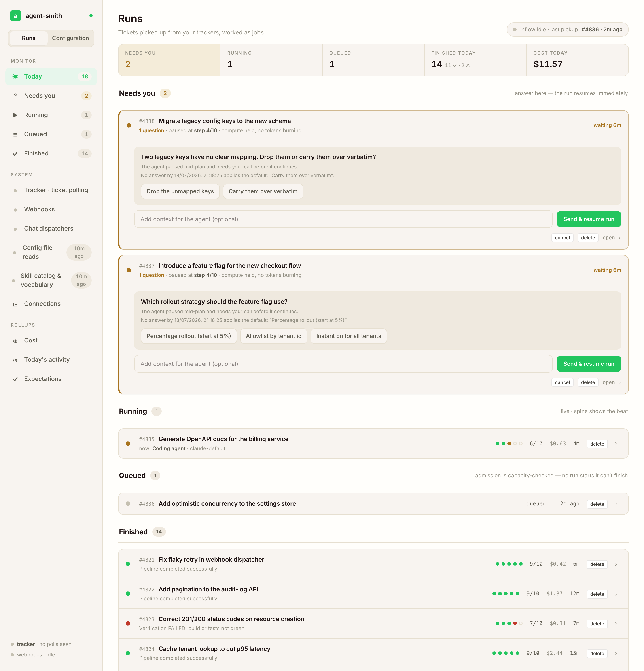The image size is (644, 671).
Task: Select "Allowlist by tenant id" option
Action: pos(273,336)
